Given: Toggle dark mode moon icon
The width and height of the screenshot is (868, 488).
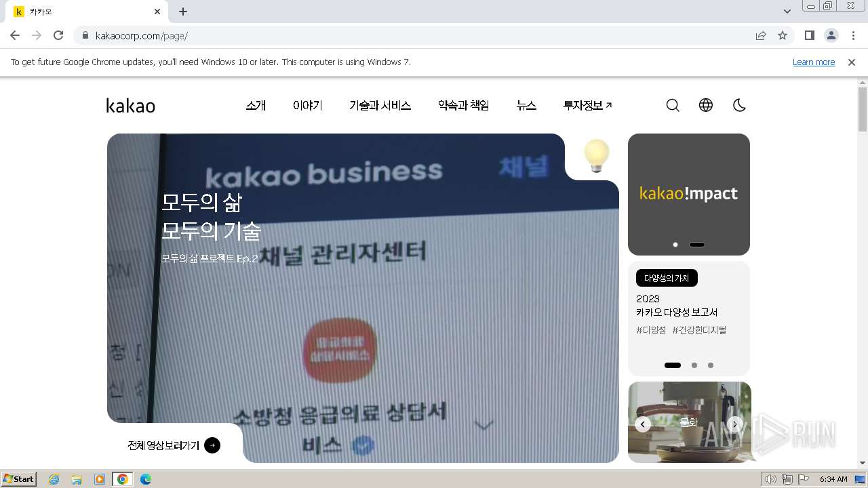Looking at the screenshot, I should coord(740,105).
